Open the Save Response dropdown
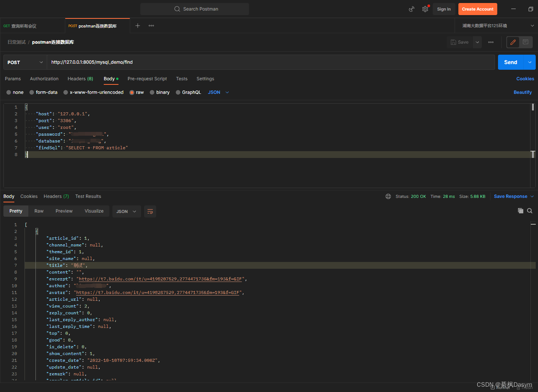Screen dimensions: 538x392 click(514, 196)
